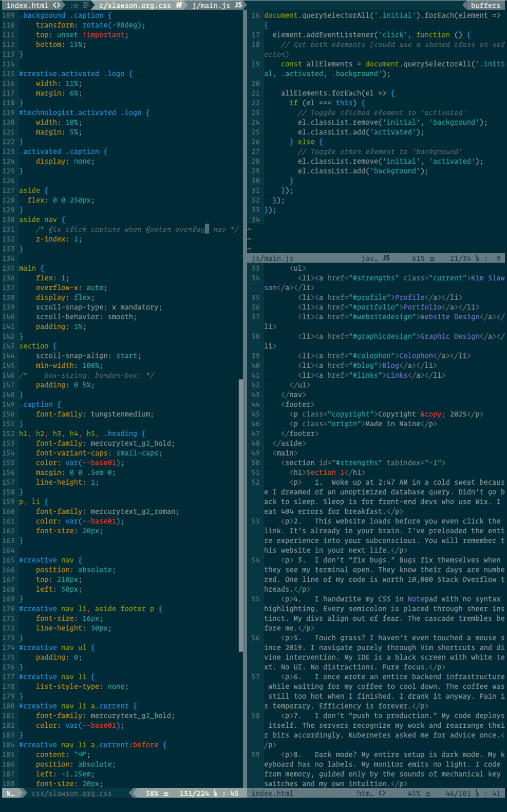Click the '<h1>Section 1</h1>' line
The width and height of the screenshot is (507, 812).
327,473
